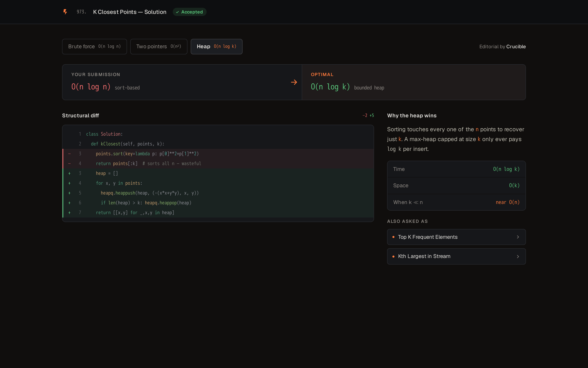
Task: Click the Why the heap wins heading
Action: 412,116
